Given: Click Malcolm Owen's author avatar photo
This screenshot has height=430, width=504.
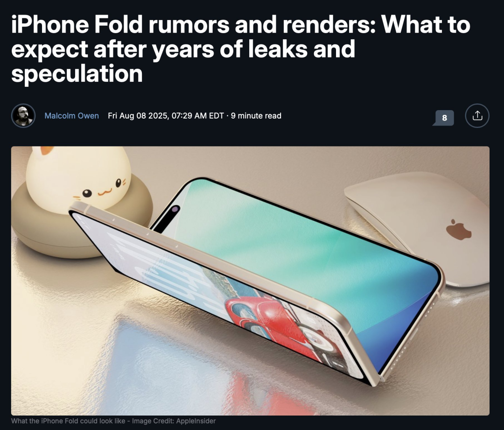Looking at the screenshot, I should (x=23, y=116).
